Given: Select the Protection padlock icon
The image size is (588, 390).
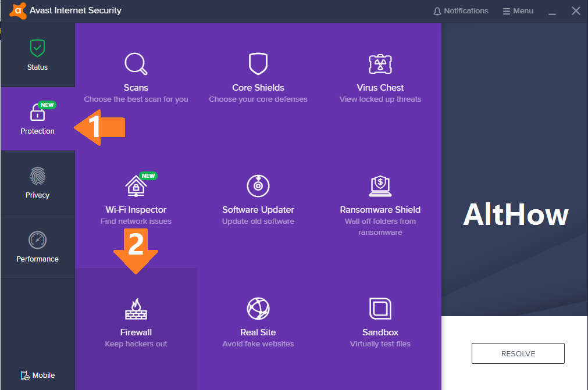Looking at the screenshot, I should click(x=37, y=112).
